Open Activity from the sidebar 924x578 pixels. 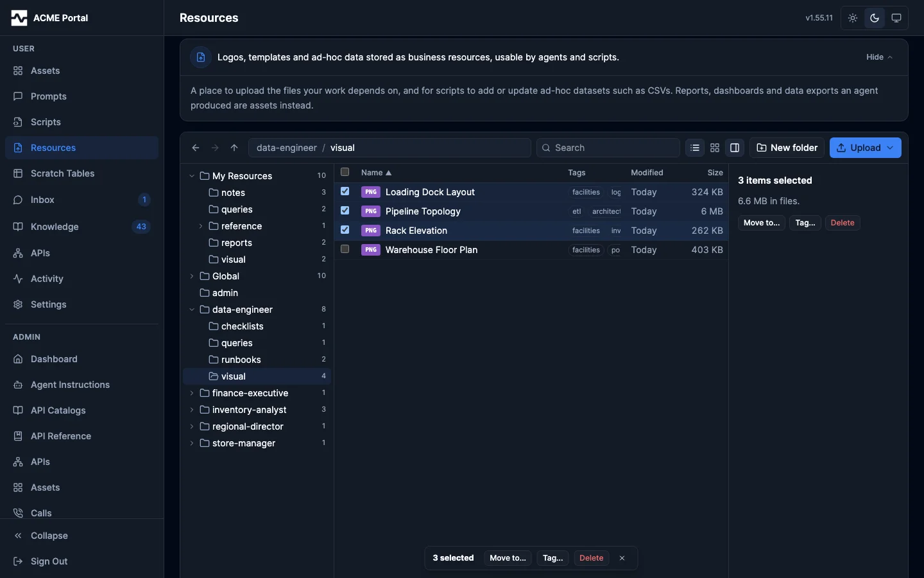(81, 279)
